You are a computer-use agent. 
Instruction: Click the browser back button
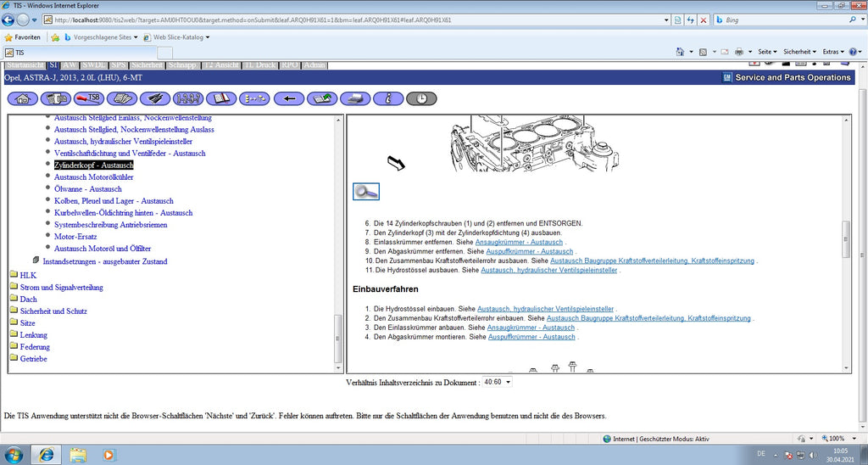point(8,20)
